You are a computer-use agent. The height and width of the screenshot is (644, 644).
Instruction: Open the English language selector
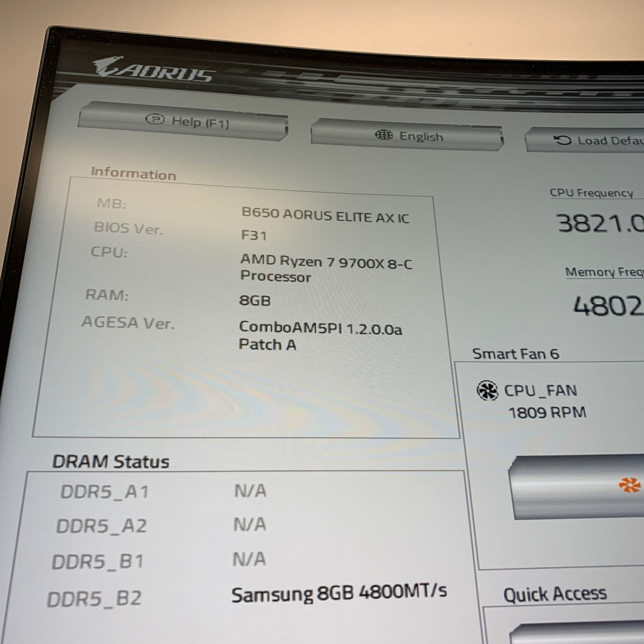click(407, 135)
